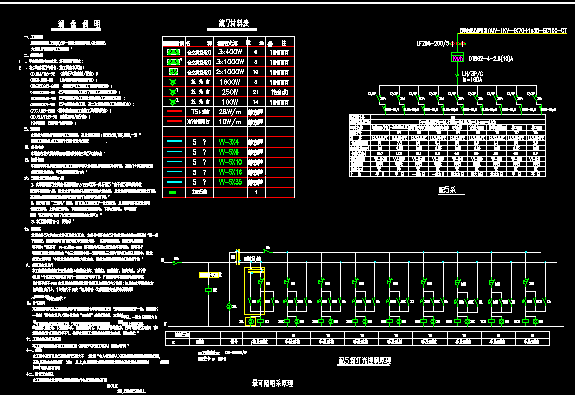Select the green lamp symbol in the 3x1000W row

(x=174, y=62)
